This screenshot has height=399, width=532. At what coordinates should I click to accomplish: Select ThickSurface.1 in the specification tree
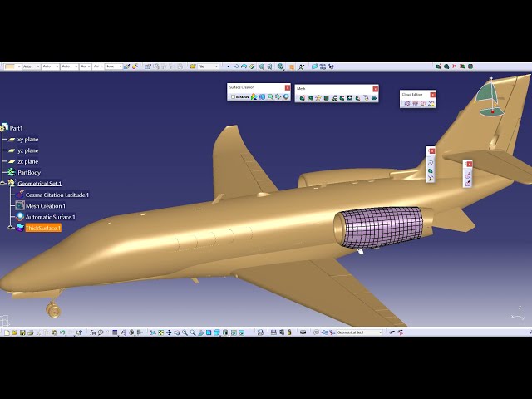point(43,228)
